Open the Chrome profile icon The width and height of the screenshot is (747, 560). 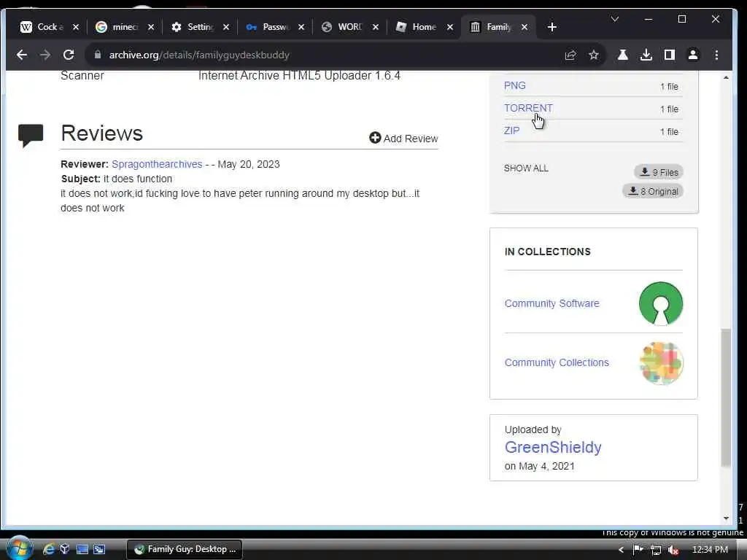(x=693, y=55)
